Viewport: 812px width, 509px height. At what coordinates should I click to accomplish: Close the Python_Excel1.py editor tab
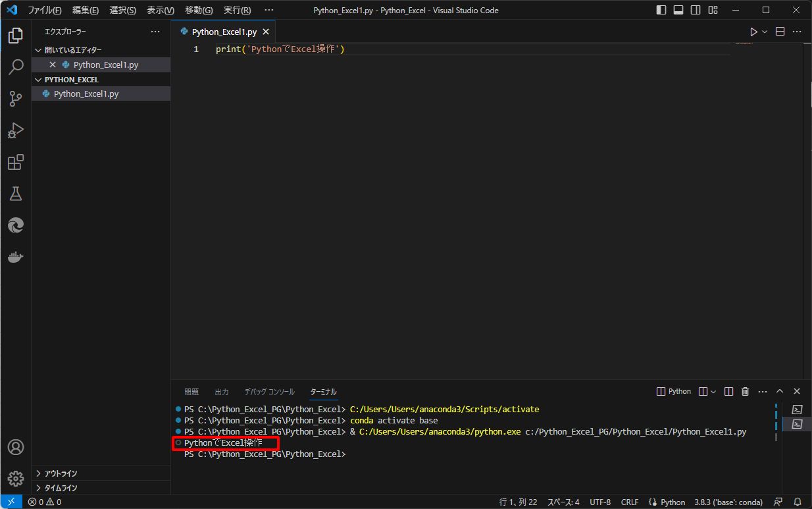(x=266, y=32)
